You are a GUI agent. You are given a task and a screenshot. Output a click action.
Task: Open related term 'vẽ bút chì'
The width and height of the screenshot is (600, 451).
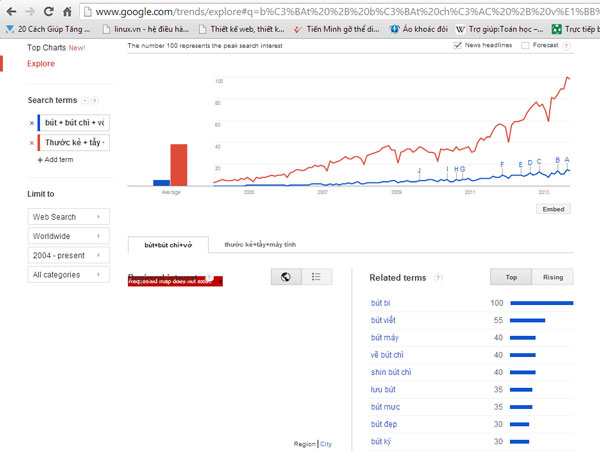point(387,355)
